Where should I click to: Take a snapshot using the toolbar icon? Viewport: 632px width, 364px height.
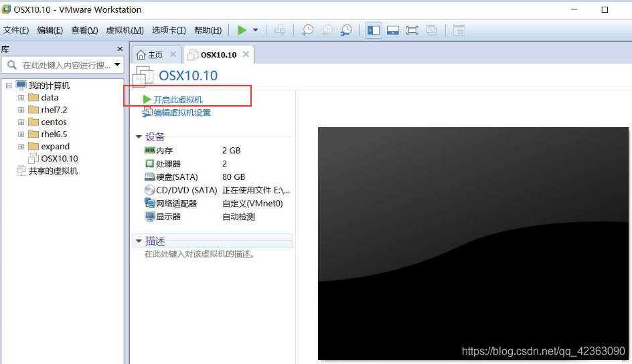pyautogui.click(x=307, y=30)
